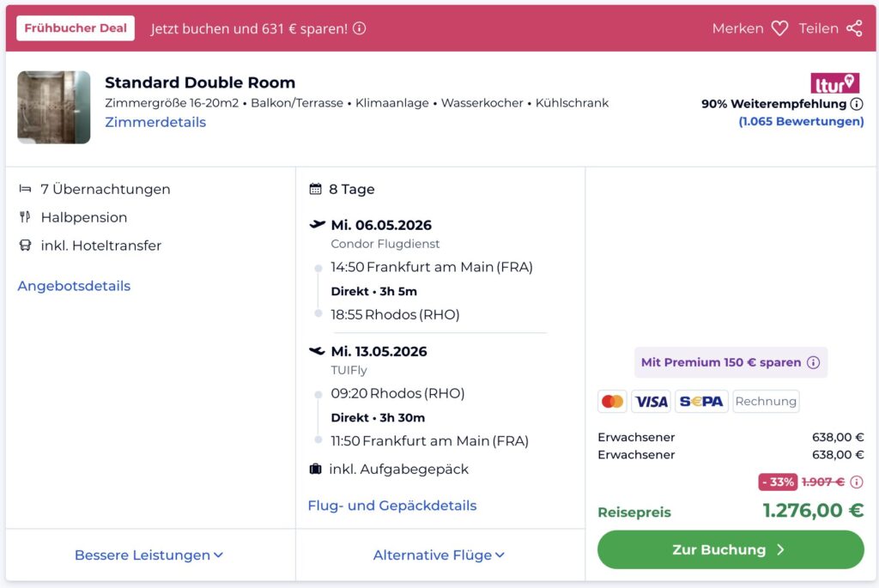Click the Frühbucher Deal badge

[76, 28]
